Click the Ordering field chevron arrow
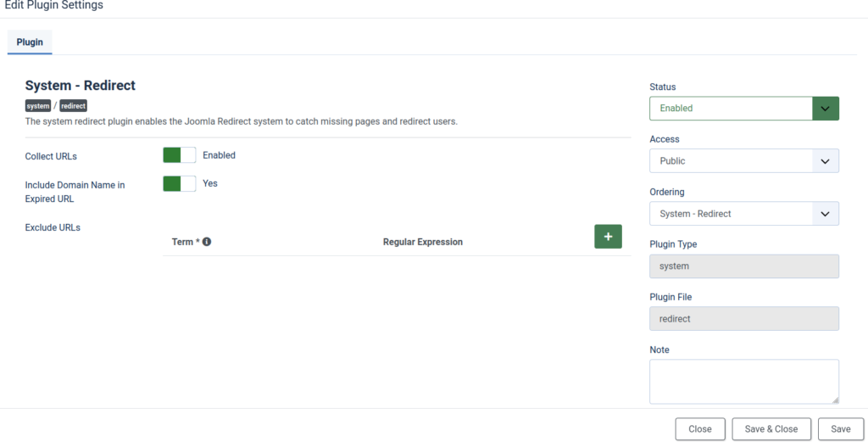 825,214
